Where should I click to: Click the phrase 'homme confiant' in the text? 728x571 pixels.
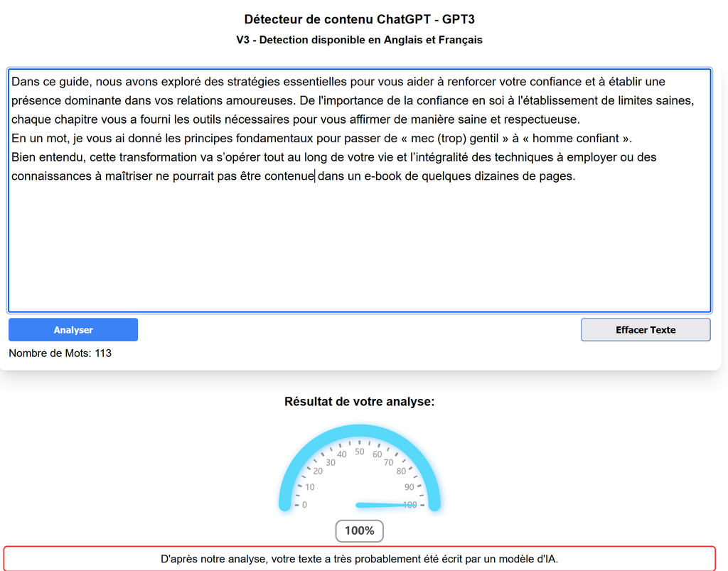pyautogui.click(x=576, y=139)
